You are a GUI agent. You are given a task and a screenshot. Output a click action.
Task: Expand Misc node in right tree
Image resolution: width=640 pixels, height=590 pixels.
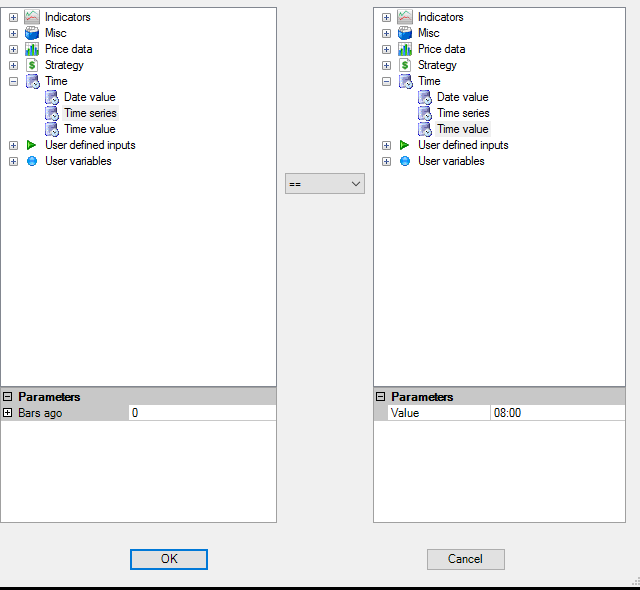(x=387, y=33)
